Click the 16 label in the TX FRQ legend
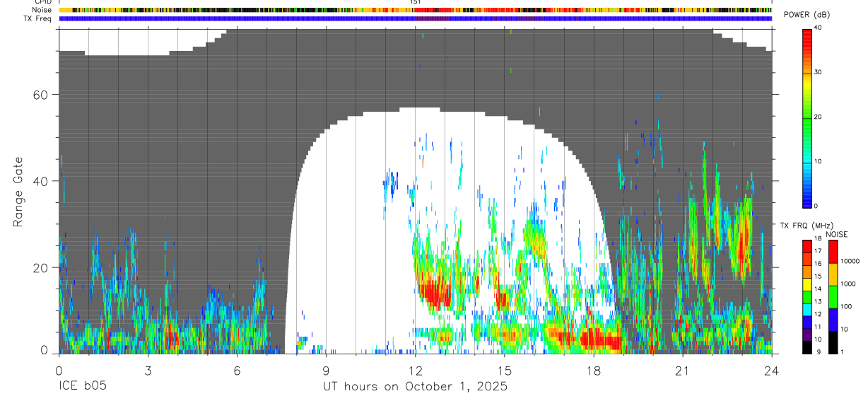 (x=818, y=264)
